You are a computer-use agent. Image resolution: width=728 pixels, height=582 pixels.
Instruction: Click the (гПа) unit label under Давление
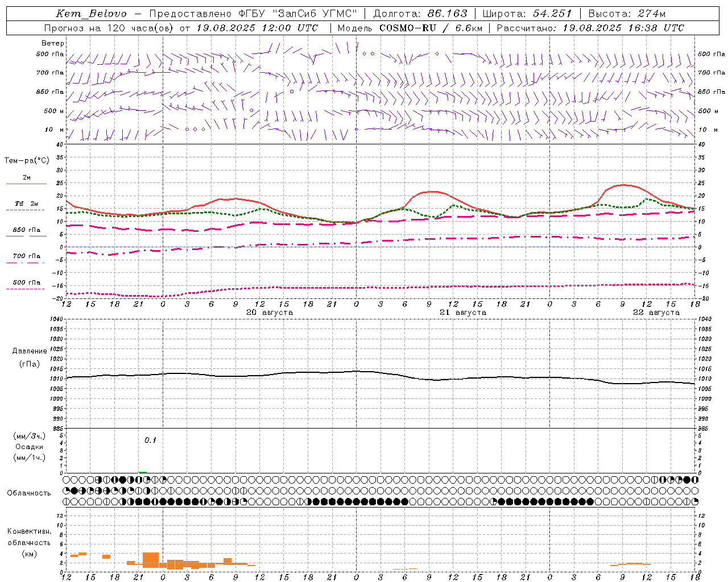pos(30,364)
